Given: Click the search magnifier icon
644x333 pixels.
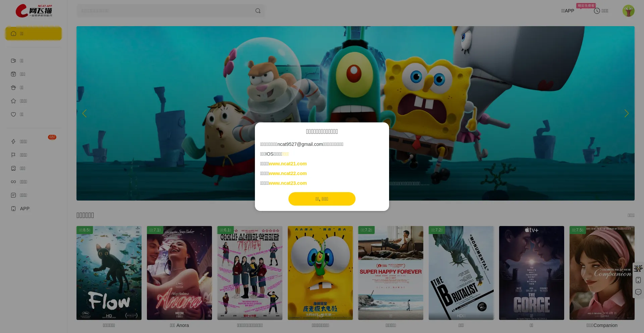Looking at the screenshot, I should (x=258, y=11).
